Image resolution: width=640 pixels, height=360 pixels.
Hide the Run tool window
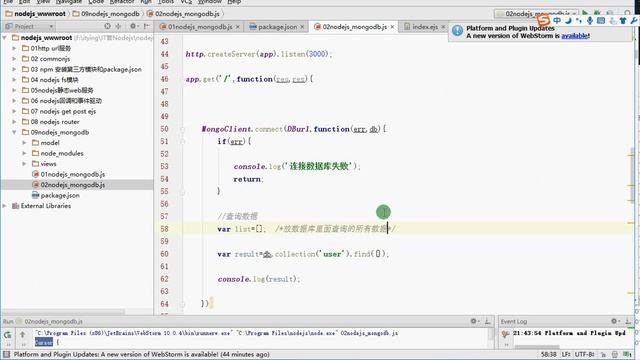pos(487,321)
